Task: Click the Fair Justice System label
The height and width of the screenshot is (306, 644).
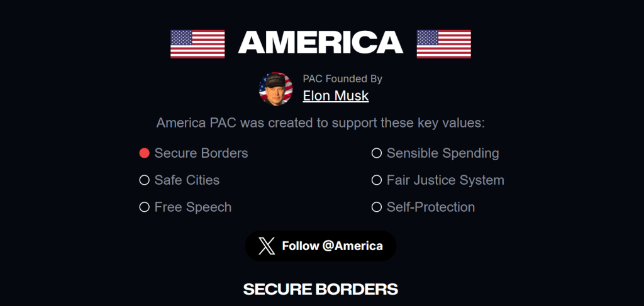Action: [445, 180]
